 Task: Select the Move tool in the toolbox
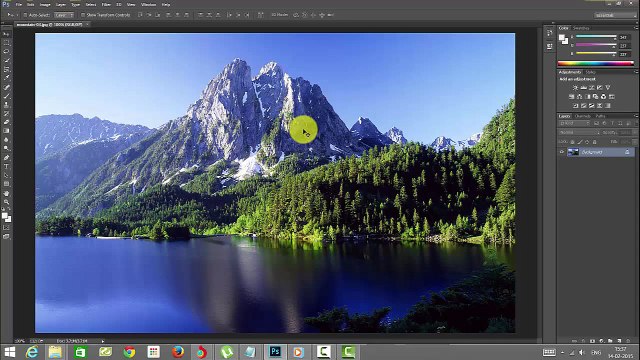(x=6, y=34)
